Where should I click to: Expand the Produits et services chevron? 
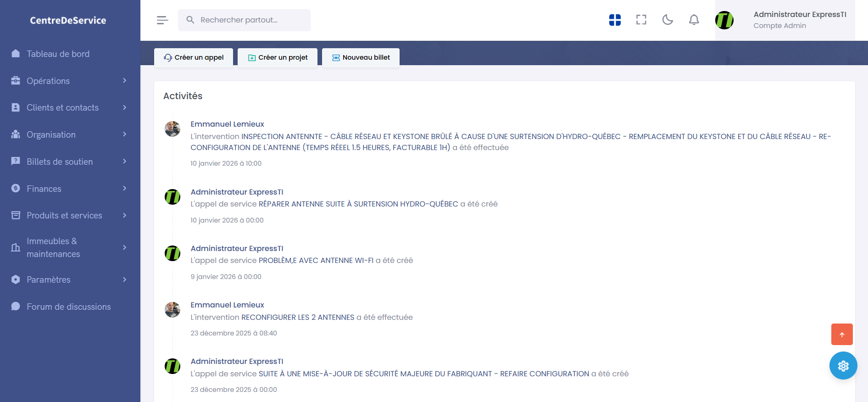tap(124, 215)
